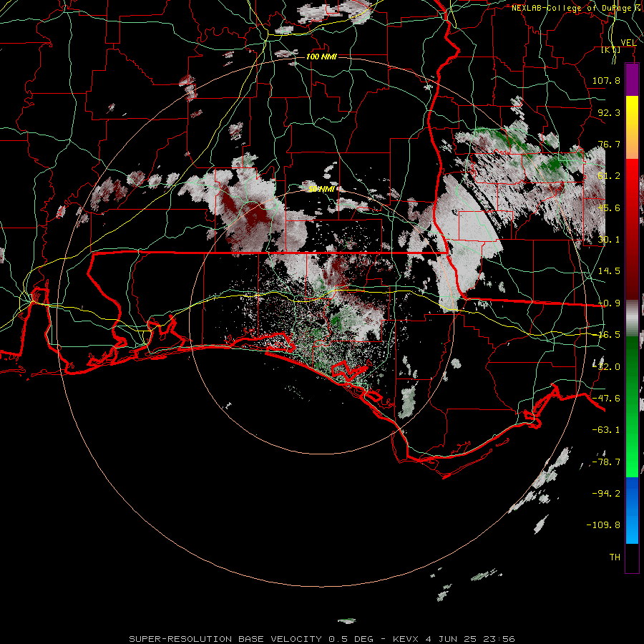The height and width of the screenshot is (644, 644).
Task: Pick the gray near-zero segment of the color bar
Action: (x=632, y=317)
